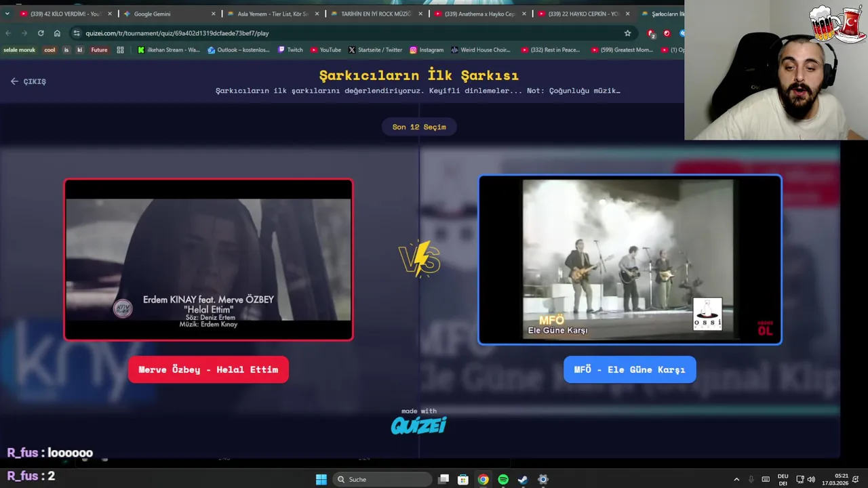868x488 pixels.
Task: Open Spotify from the taskbar
Action: tap(503, 479)
